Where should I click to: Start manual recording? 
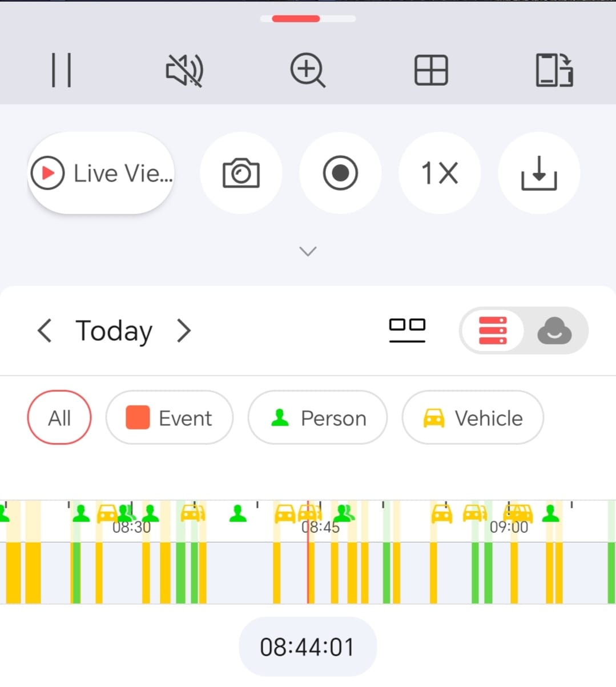(x=340, y=173)
